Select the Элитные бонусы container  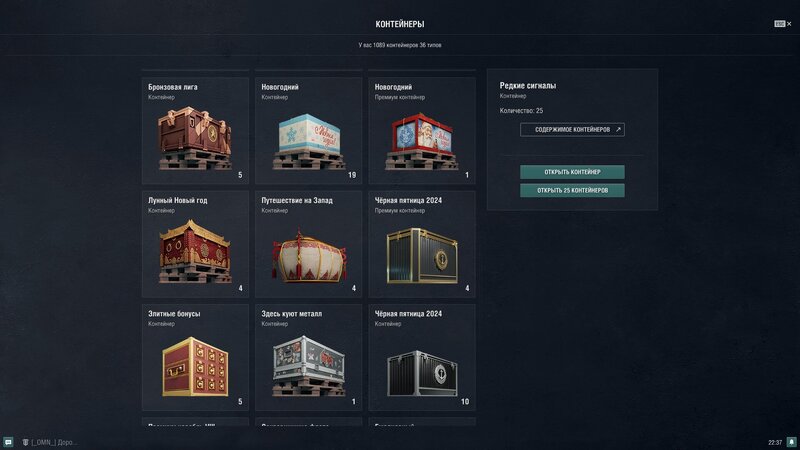(195, 357)
